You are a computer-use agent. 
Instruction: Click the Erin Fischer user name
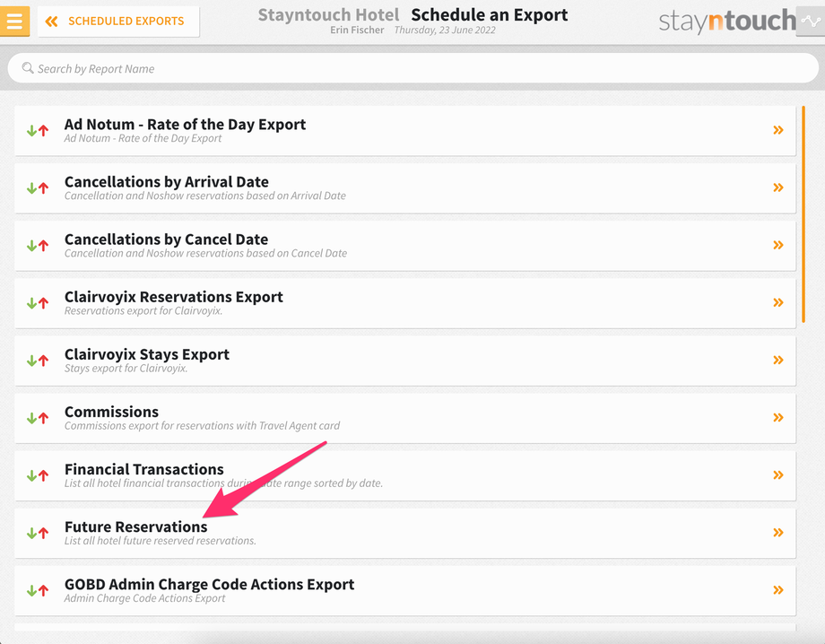click(x=357, y=30)
